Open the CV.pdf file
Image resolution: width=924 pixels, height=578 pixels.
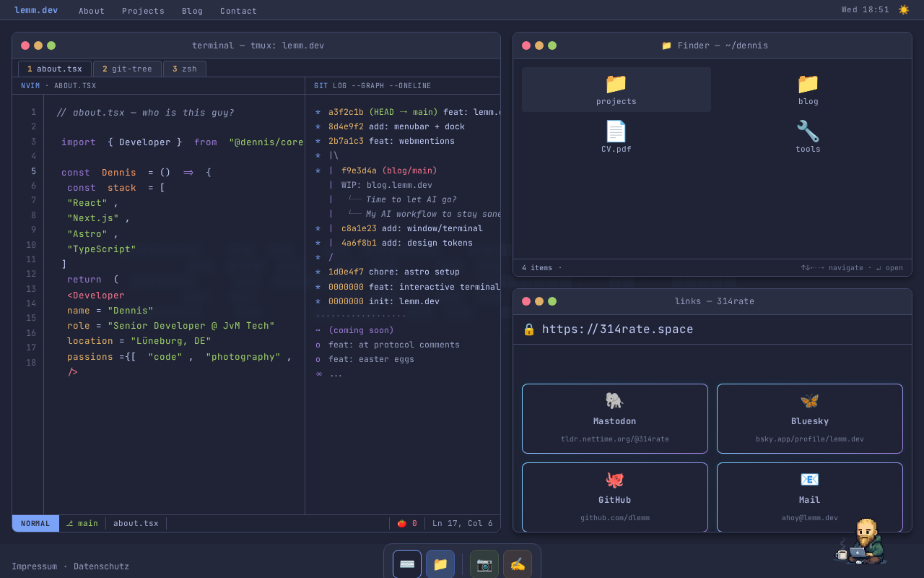616,137
